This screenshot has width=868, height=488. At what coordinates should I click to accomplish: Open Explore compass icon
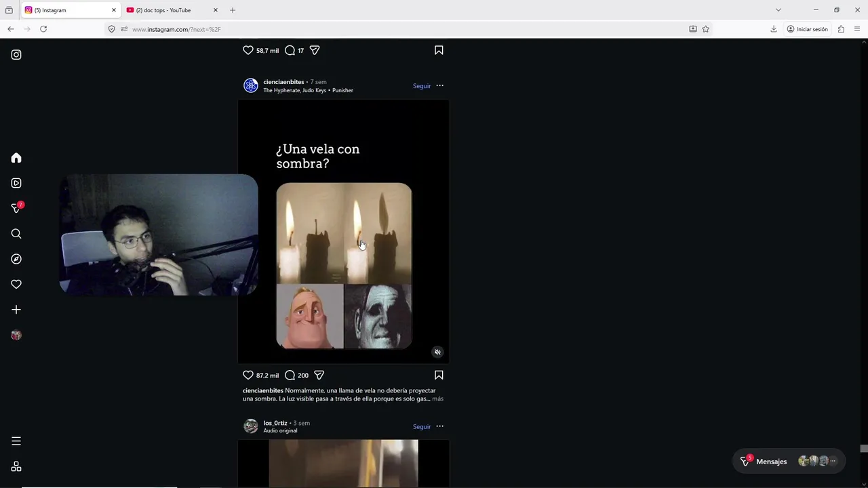16,259
